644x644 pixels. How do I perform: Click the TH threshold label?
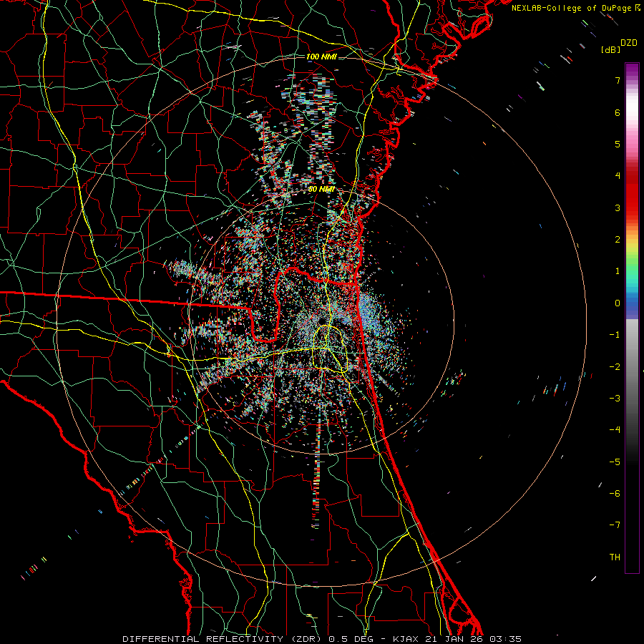click(x=615, y=557)
